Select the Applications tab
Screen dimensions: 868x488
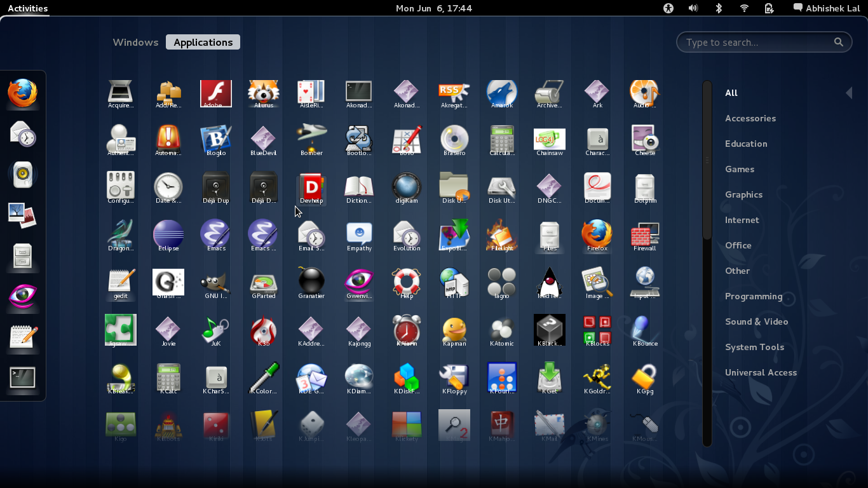[x=203, y=42]
